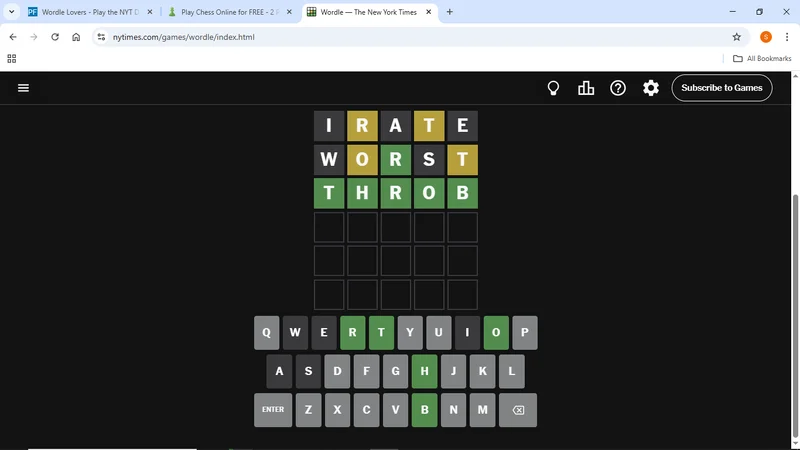Tap the M key on keyboard
The height and width of the screenshot is (450, 800).
tap(483, 410)
